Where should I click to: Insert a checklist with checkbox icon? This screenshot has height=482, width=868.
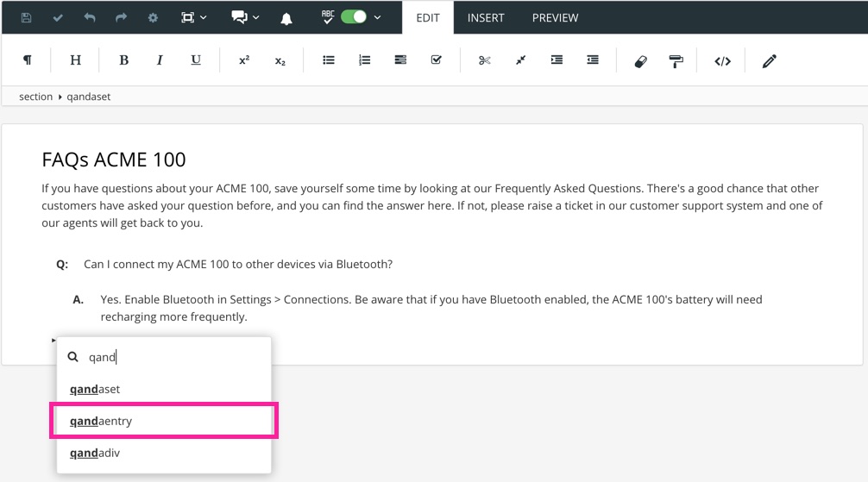pyautogui.click(x=436, y=60)
